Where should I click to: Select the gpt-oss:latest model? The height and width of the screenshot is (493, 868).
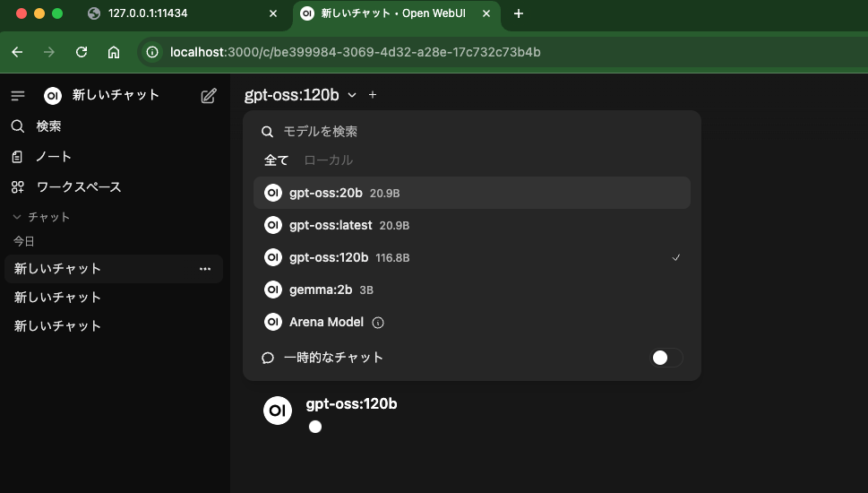[x=472, y=225]
